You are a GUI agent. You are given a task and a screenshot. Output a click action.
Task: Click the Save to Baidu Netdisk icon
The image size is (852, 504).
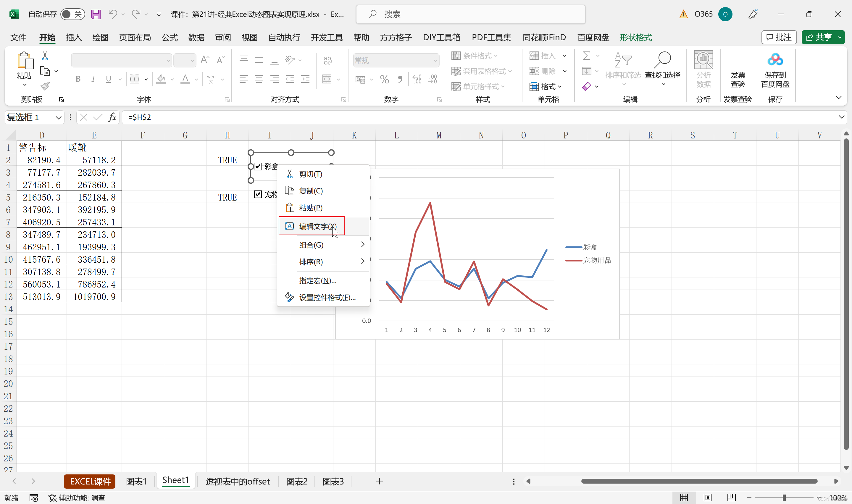(x=775, y=60)
